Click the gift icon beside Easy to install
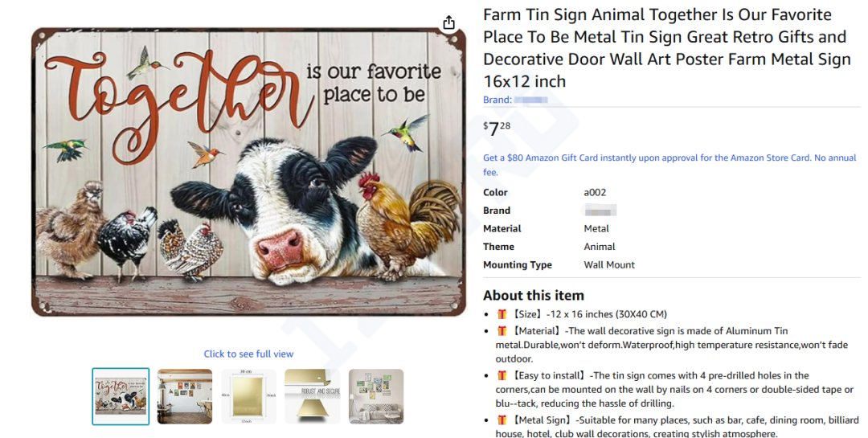 click(502, 375)
